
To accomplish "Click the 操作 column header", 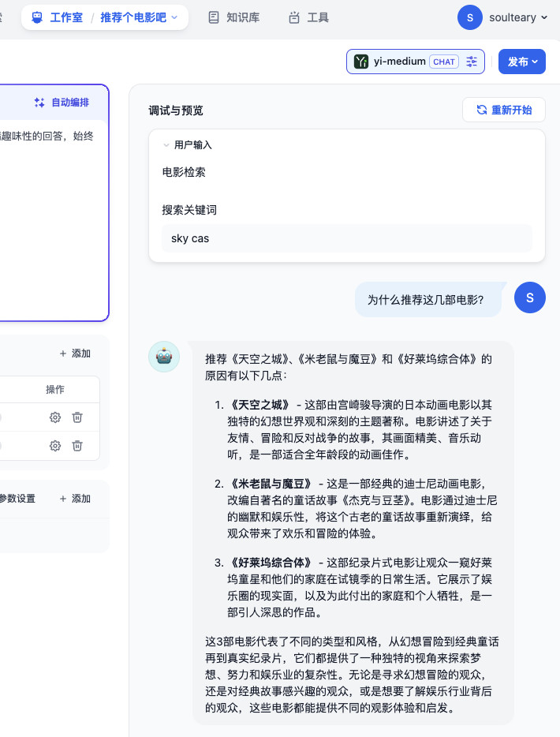I will coord(55,390).
